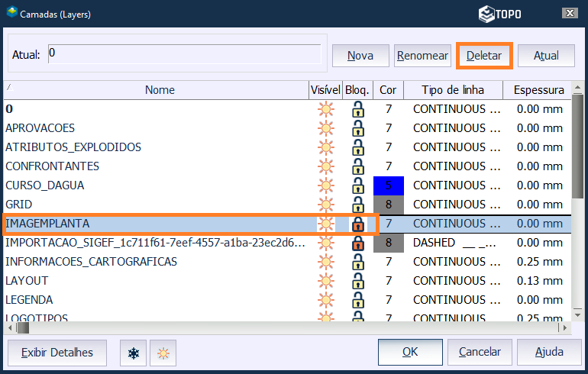Click the lock icon for LEGENDA layer
The width and height of the screenshot is (588, 374).
point(357,300)
